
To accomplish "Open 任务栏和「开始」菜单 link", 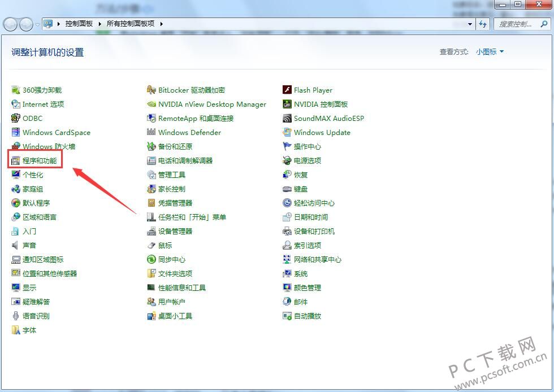I will click(192, 217).
